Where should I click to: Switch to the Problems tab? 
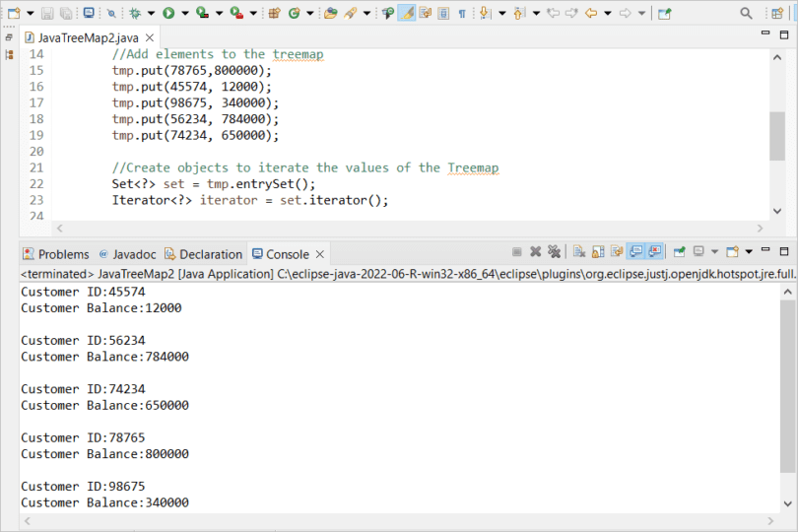(x=56, y=254)
